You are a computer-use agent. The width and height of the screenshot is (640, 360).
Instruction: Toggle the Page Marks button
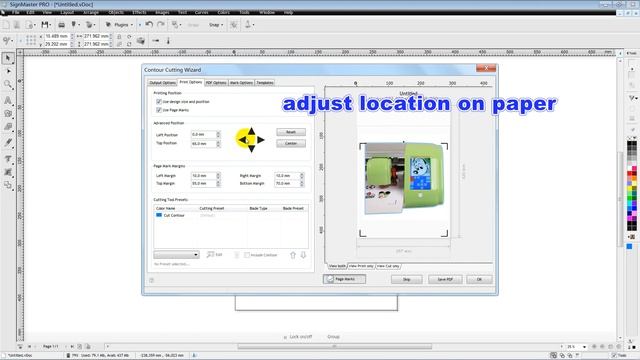344,279
